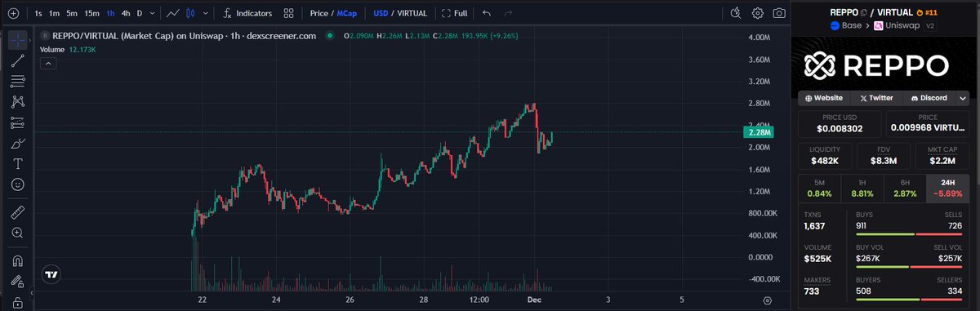Toggle stay in drawing mode pencil-lock

point(18,282)
